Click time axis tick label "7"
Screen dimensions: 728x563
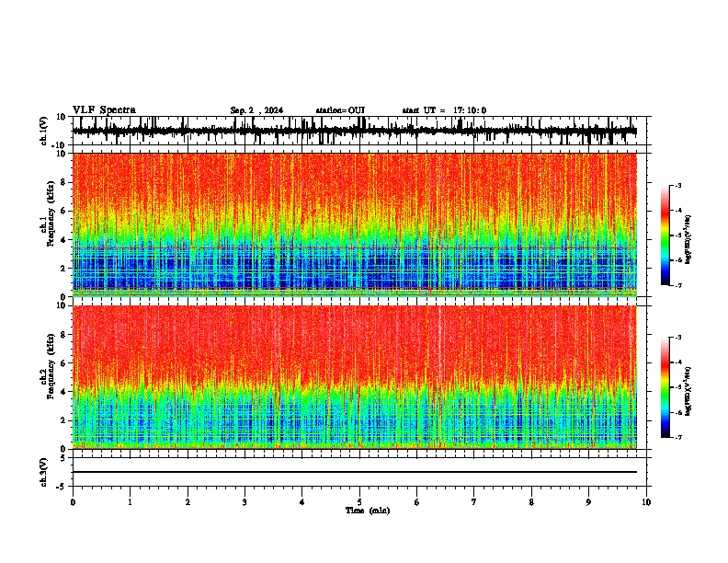click(x=474, y=502)
